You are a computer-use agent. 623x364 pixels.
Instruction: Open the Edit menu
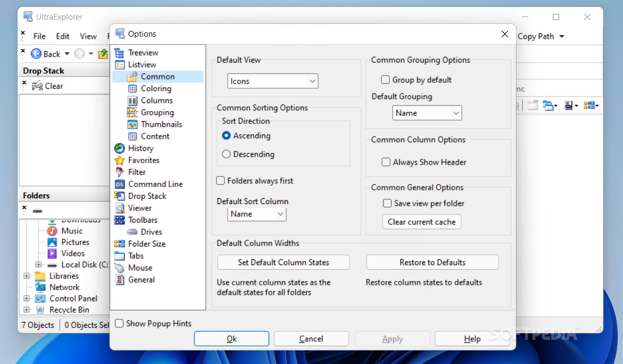(x=63, y=36)
